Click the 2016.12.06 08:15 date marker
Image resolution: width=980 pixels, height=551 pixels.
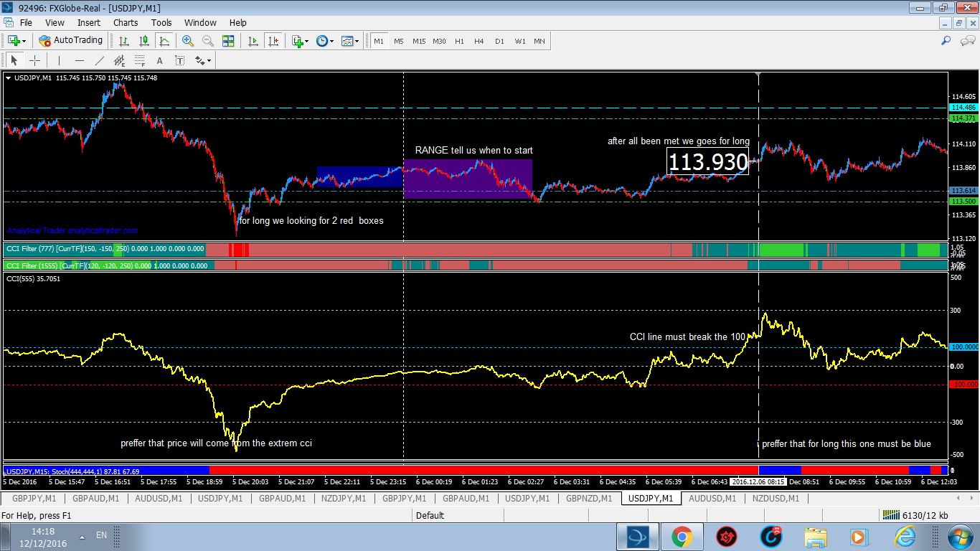pos(758,482)
